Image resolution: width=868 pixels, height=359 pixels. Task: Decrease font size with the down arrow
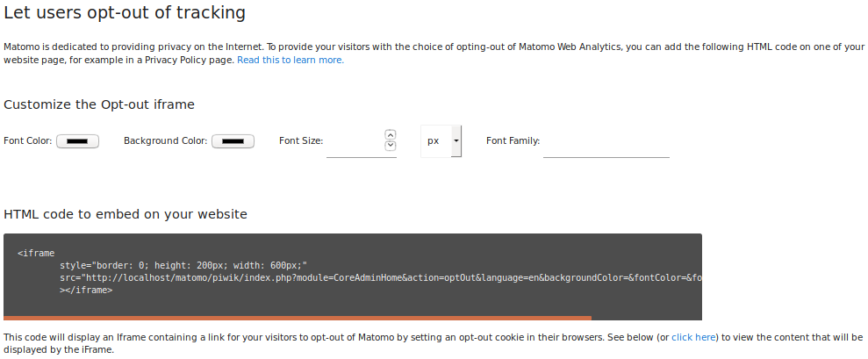391,146
